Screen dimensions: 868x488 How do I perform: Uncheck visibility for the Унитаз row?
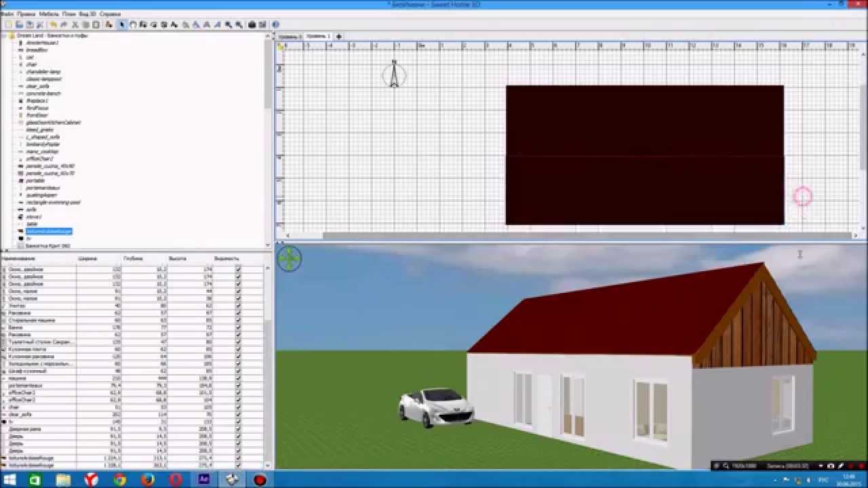tap(238, 306)
